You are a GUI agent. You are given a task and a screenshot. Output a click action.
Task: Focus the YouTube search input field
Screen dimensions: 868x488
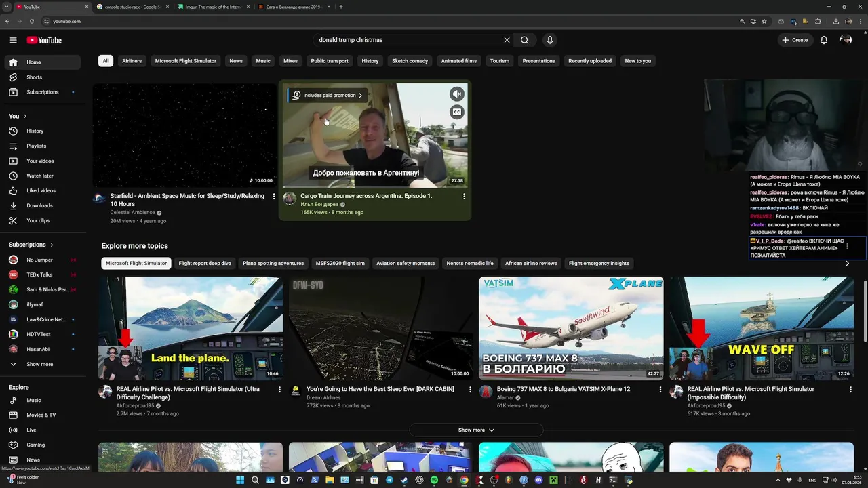pos(407,40)
